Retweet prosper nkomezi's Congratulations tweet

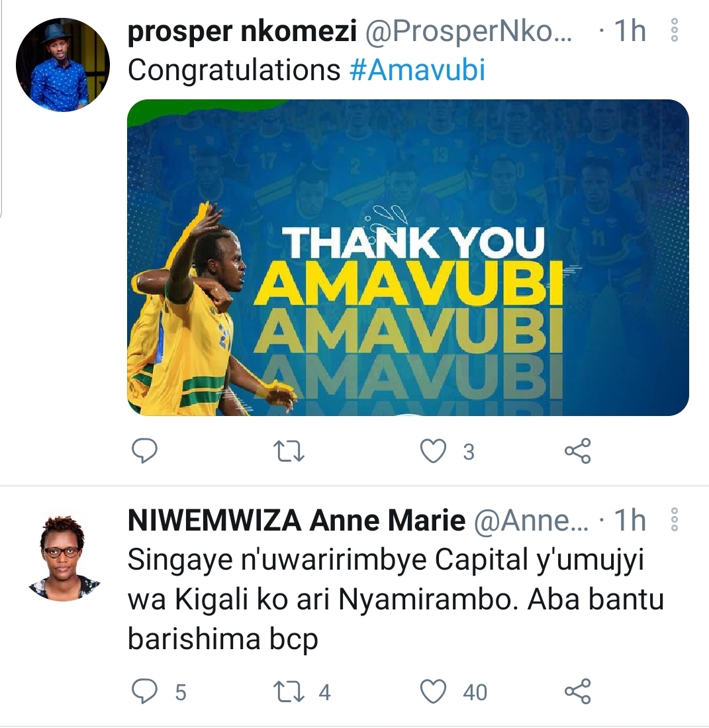pyautogui.click(x=289, y=451)
